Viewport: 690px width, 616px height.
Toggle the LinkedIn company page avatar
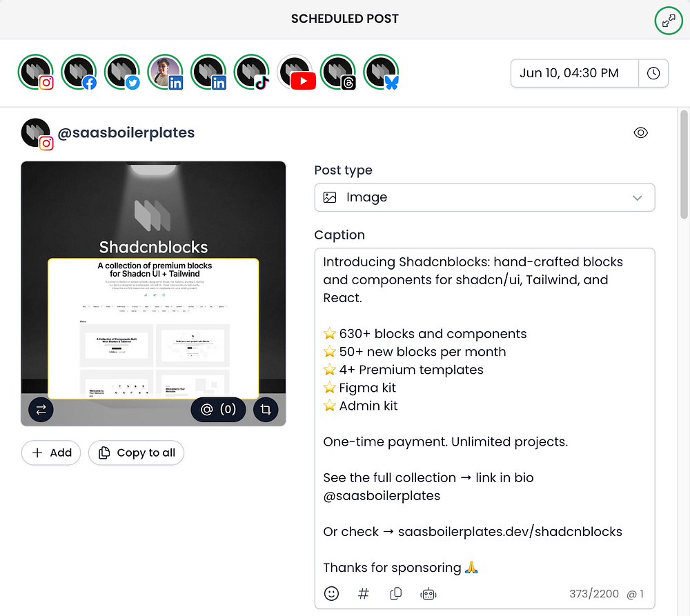click(208, 72)
